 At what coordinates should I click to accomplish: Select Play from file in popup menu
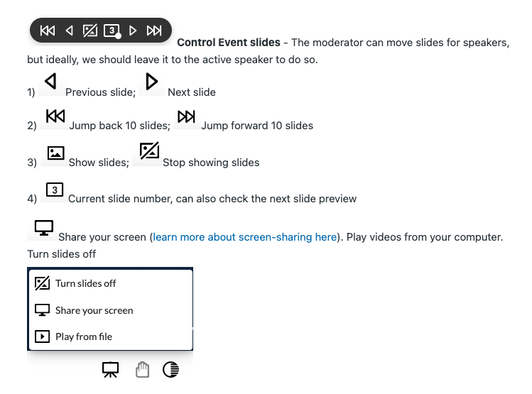(x=110, y=336)
